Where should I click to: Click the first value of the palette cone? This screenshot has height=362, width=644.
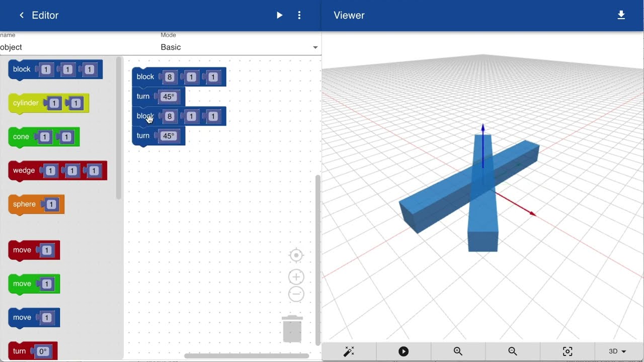coord(44,137)
